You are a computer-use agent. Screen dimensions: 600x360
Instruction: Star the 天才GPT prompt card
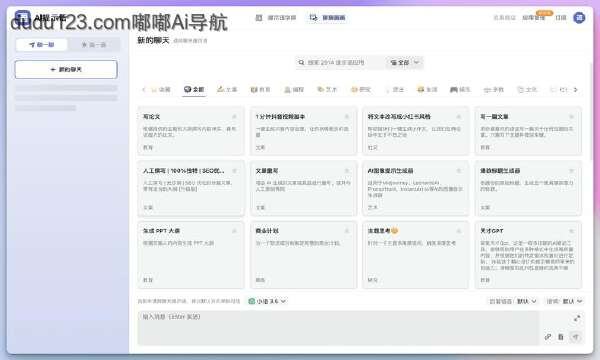(571, 231)
